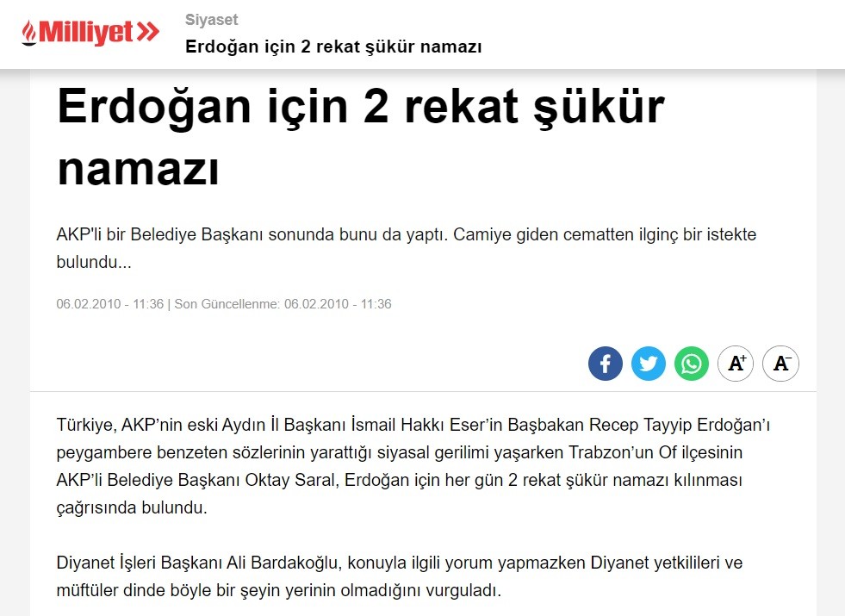Share article via WhatsApp
Image resolution: width=845 pixels, height=616 pixels.
click(692, 364)
